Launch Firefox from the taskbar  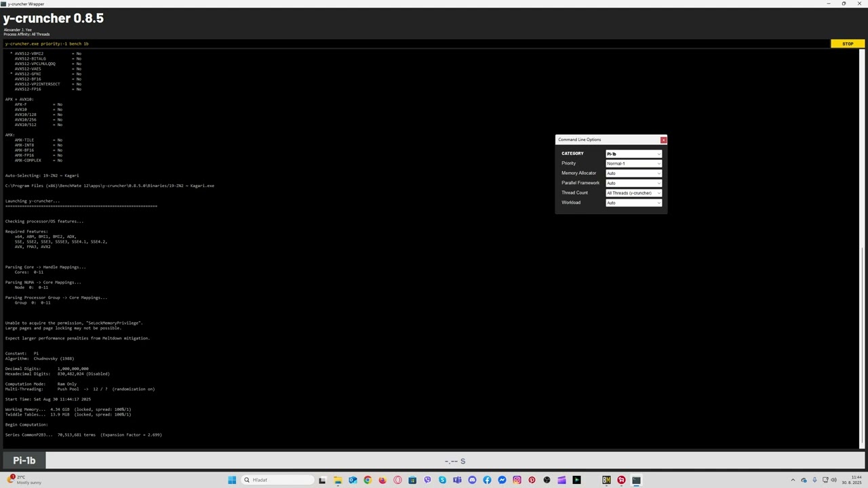382,480
